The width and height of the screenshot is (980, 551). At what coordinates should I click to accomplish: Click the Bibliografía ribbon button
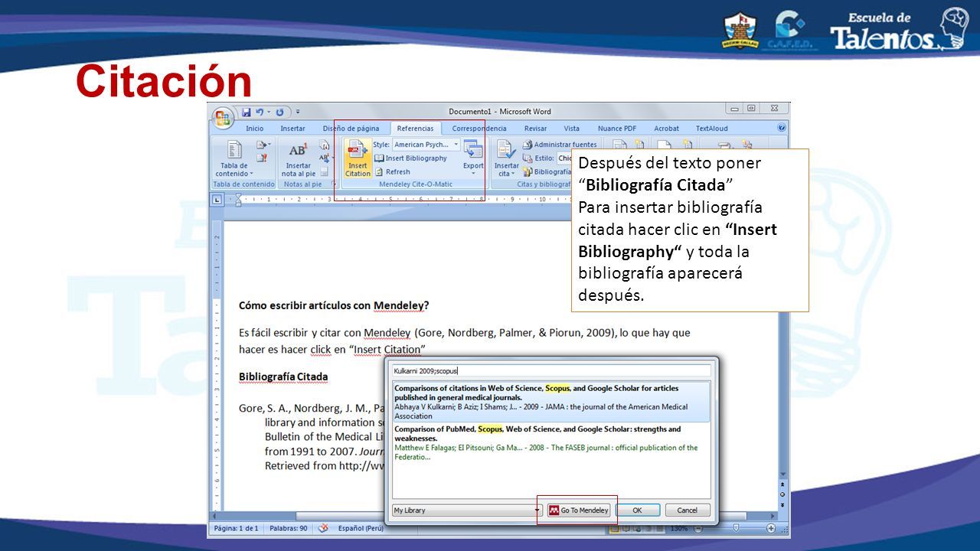pos(547,172)
